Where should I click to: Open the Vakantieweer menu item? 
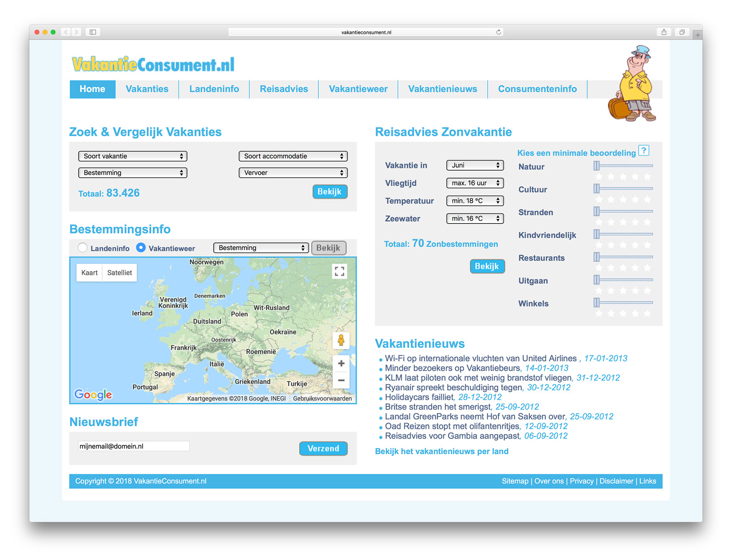click(x=358, y=89)
